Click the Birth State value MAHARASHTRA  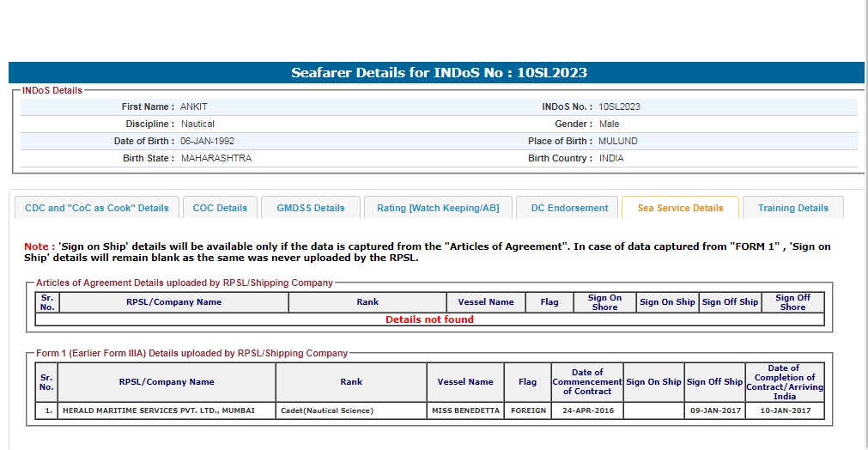pyautogui.click(x=216, y=159)
